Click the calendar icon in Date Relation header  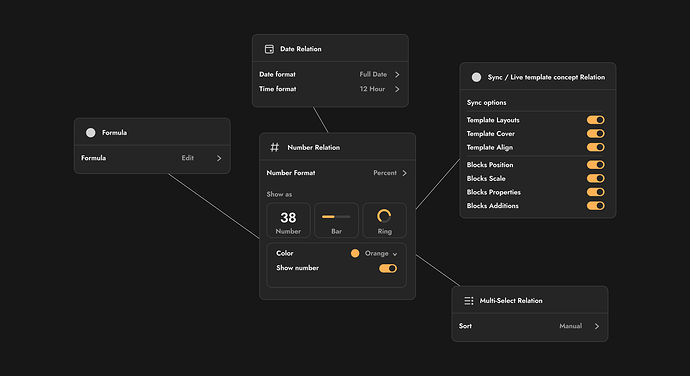269,49
